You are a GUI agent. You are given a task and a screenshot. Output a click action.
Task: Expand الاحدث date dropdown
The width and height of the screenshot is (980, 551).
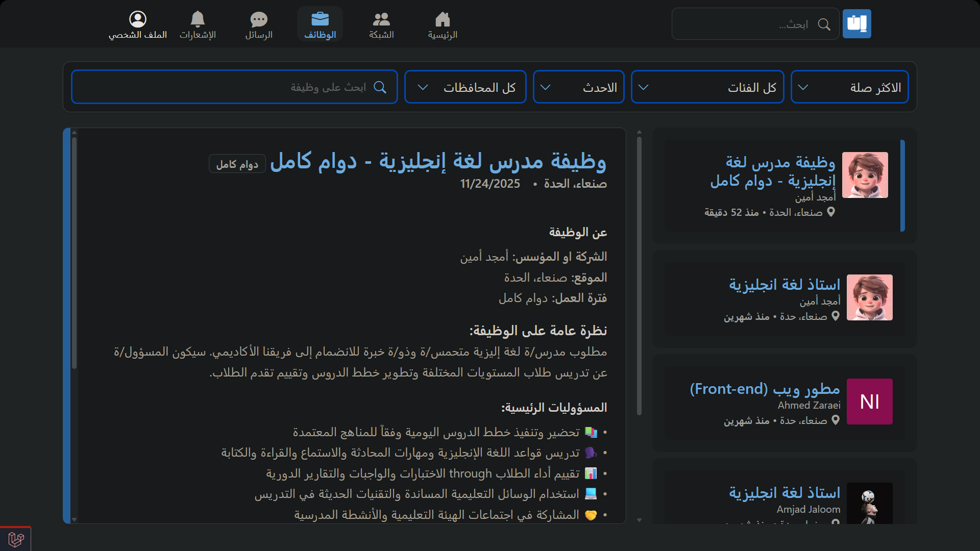tap(578, 87)
